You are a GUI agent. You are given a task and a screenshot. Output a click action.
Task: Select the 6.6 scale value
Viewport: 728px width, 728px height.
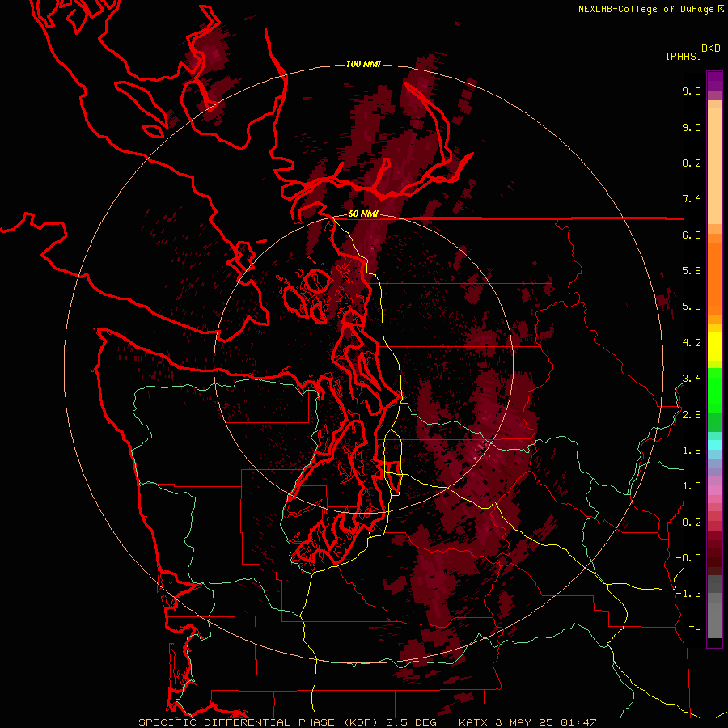(x=692, y=235)
